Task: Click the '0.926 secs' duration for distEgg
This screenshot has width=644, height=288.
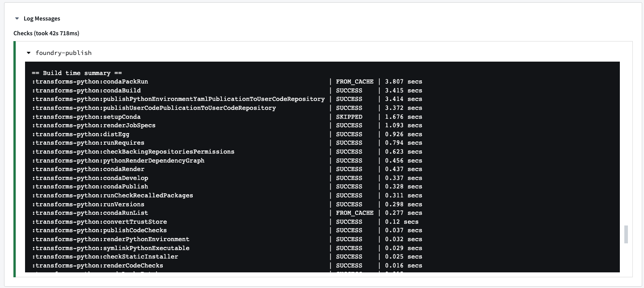Action: click(x=403, y=134)
